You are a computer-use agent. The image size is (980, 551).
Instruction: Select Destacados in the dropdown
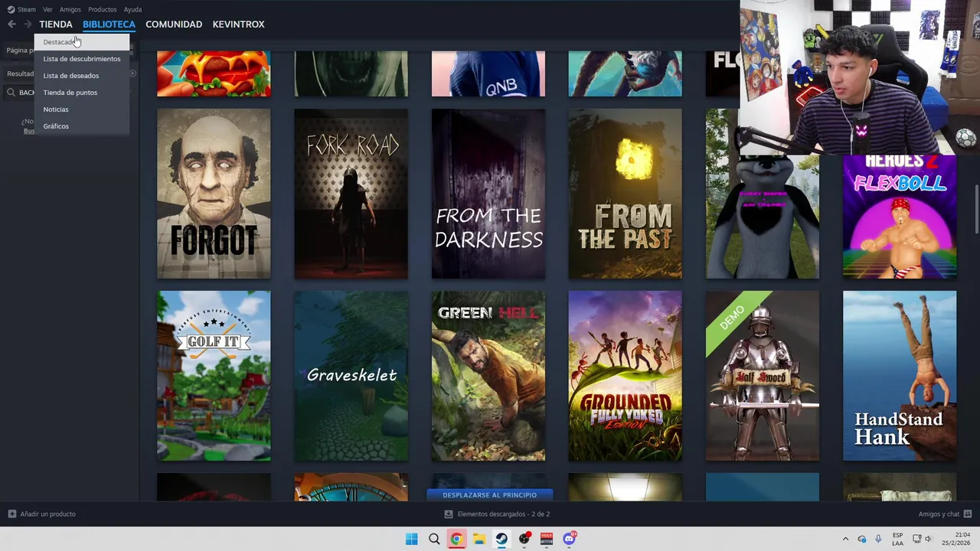[x=82, y=42]
